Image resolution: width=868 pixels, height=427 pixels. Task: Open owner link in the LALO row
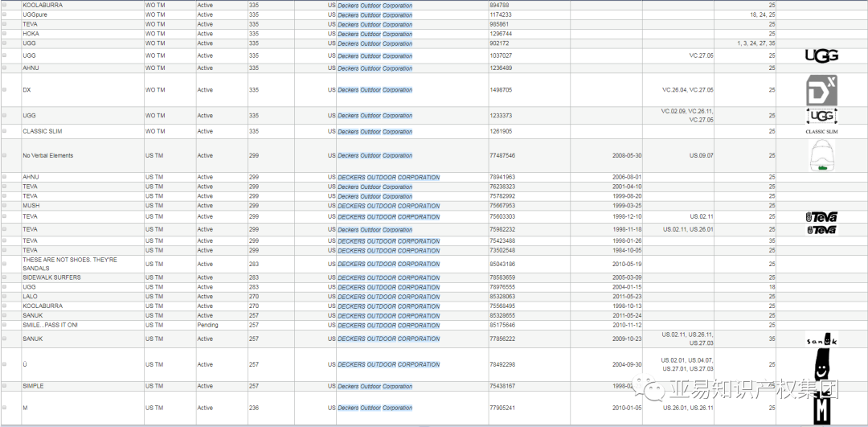pyautogui.click(x=388, y=297)
